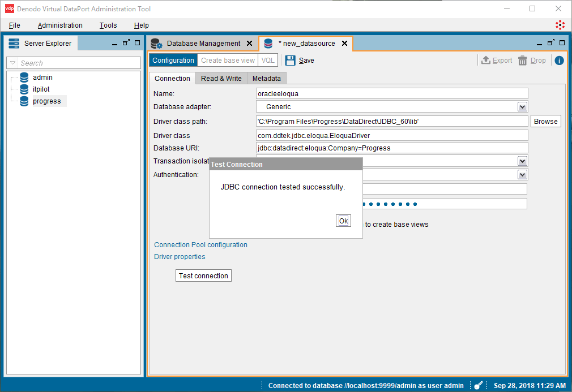572x392 pixels.
Task: Click the info icon in toolbar
Action: 559,61
